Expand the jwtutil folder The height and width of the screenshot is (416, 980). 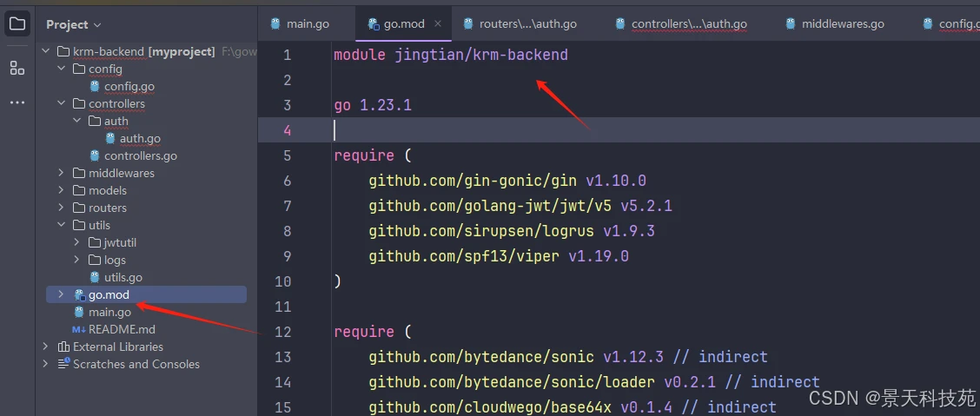(x=76, y=242)
